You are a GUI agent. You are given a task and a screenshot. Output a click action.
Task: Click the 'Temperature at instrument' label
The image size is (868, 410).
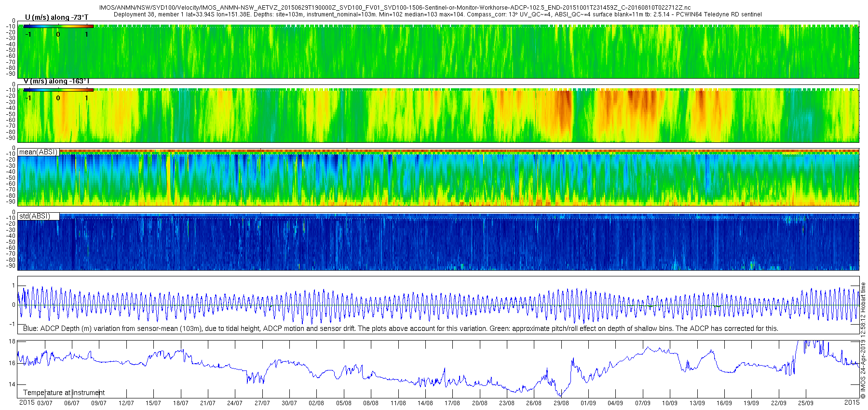pos(64,393)
